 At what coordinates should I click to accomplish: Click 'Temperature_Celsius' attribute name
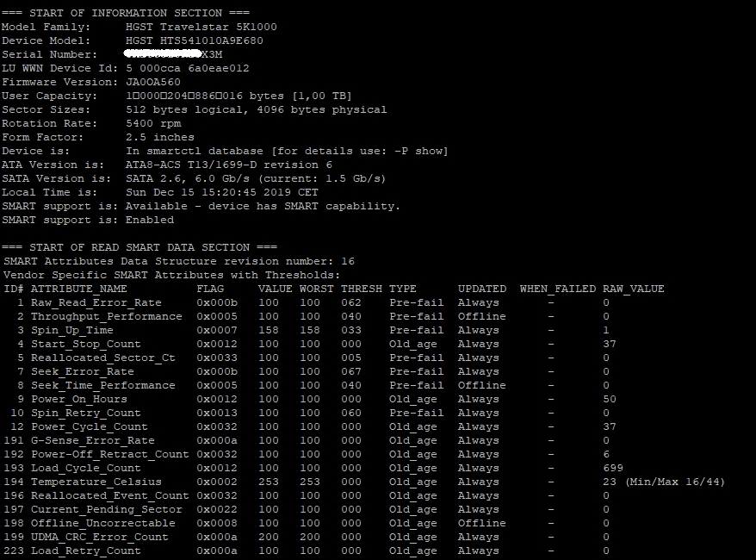(x=96, y=482)
